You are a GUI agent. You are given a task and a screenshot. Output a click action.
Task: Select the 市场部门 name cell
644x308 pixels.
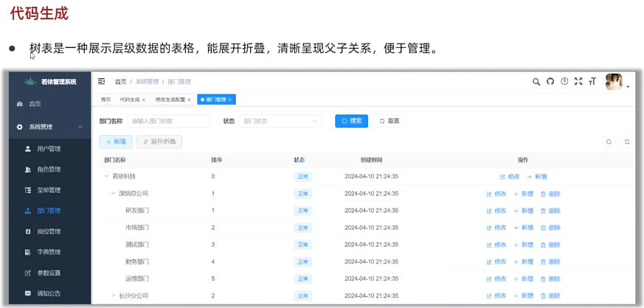coord(137,227)
